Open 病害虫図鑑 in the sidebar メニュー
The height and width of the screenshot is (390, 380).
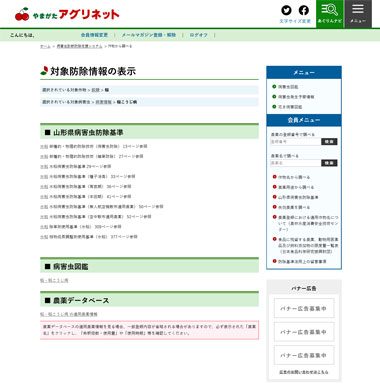point(288,87)
